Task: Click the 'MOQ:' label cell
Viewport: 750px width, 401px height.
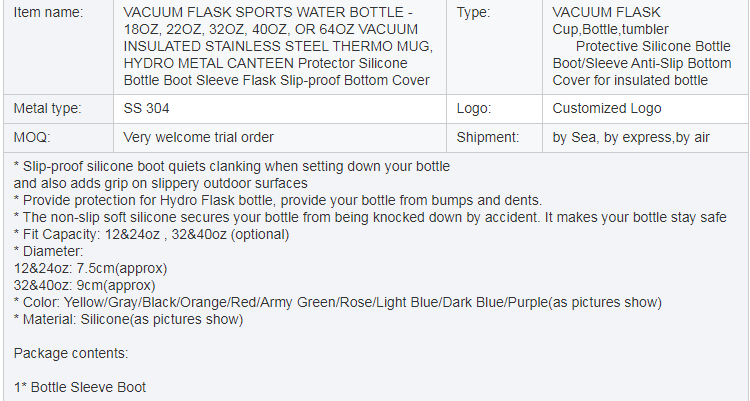Action: tap(58, 138)
